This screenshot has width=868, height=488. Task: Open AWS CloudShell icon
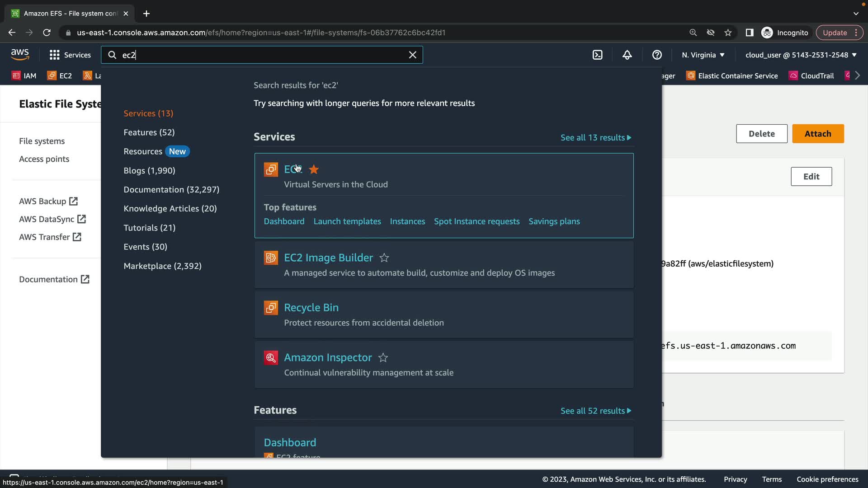click(597, 55)
